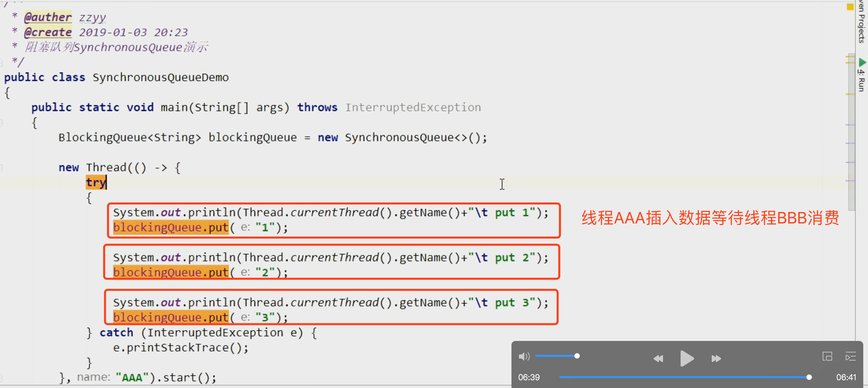Open the Maven Projects side tab
This screenshot has height=388, width=868.
pyautogui.click(x=862, y=22)
